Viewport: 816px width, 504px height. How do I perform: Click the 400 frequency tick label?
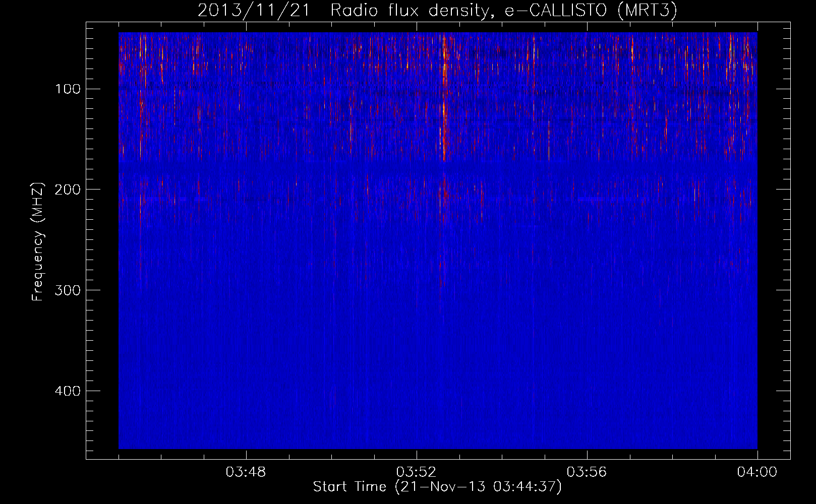(x=68, y=391)
